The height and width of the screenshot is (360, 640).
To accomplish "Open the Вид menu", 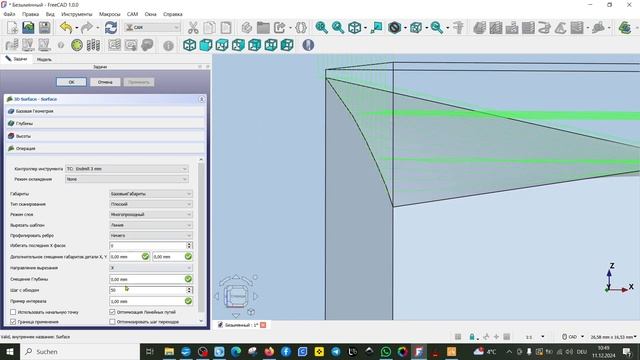I will (x=50, y=14).
